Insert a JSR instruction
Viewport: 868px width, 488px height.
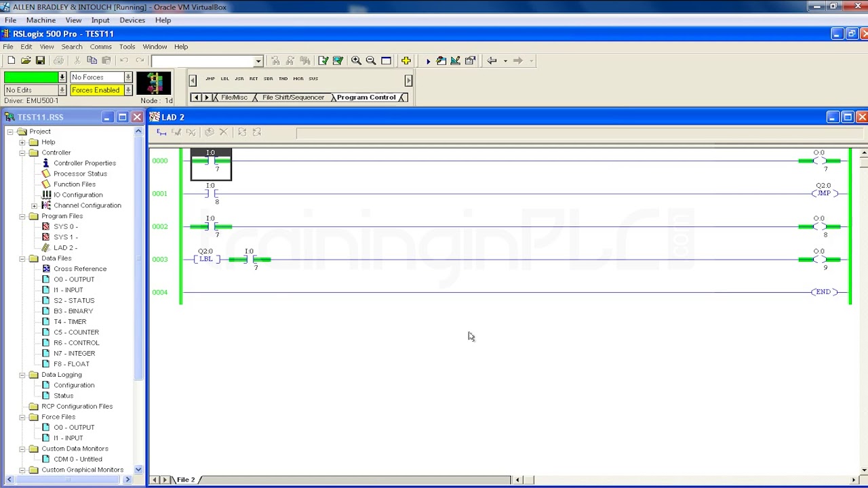click(239, 79)
